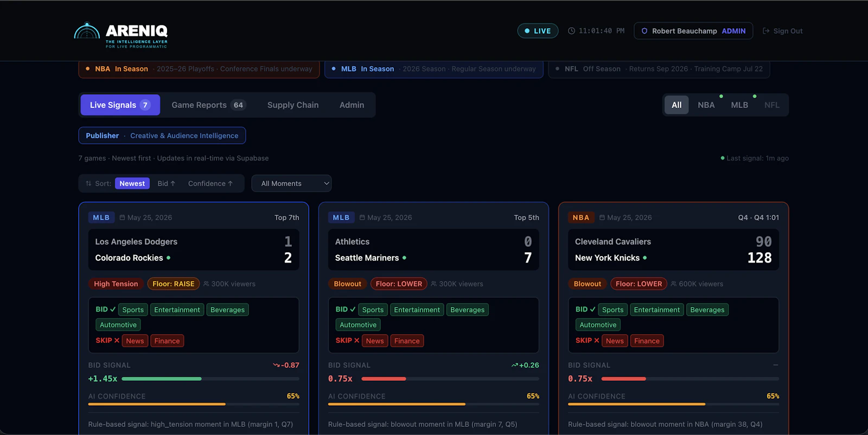The image size is (868, 435).
Task: Click BID checkmark on Dodgers card
Action: click(113, 309)
